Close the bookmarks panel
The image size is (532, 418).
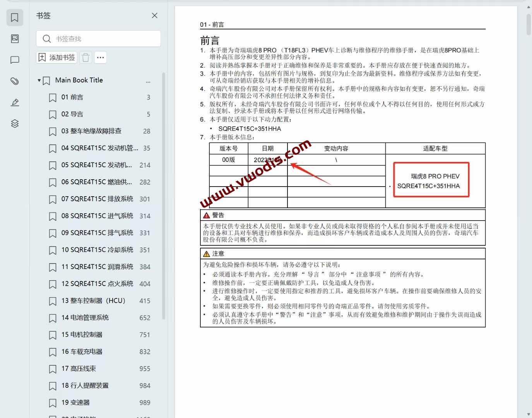(x=155, y=15)
